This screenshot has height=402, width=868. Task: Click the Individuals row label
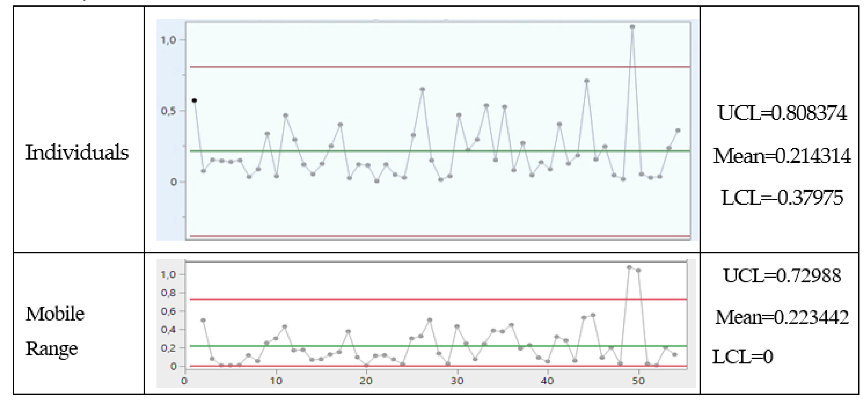pos(77,152)
